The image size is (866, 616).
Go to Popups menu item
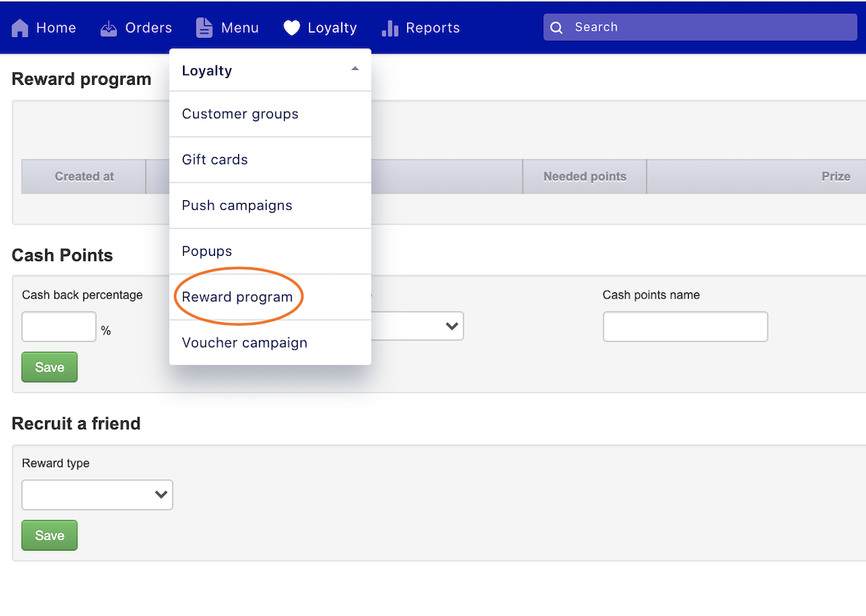[x=207, y=251]
